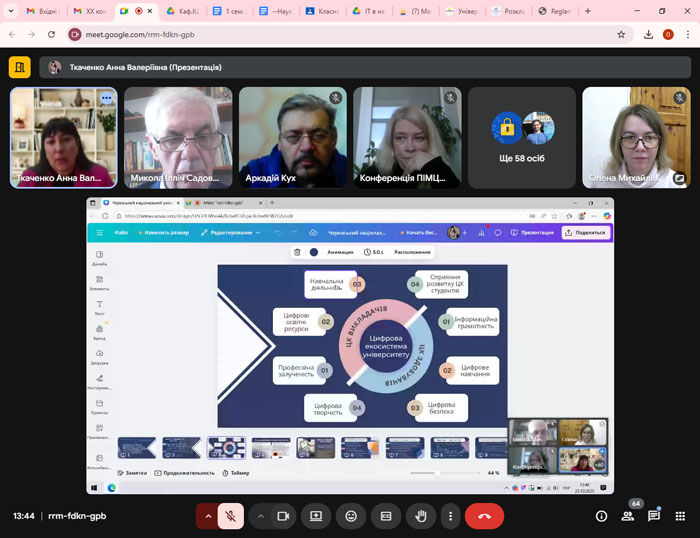Show the participants list

point(628,516)
